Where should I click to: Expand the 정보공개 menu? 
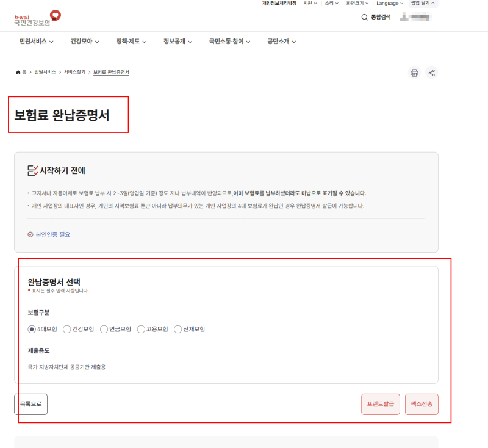click(x=178, y=42)
